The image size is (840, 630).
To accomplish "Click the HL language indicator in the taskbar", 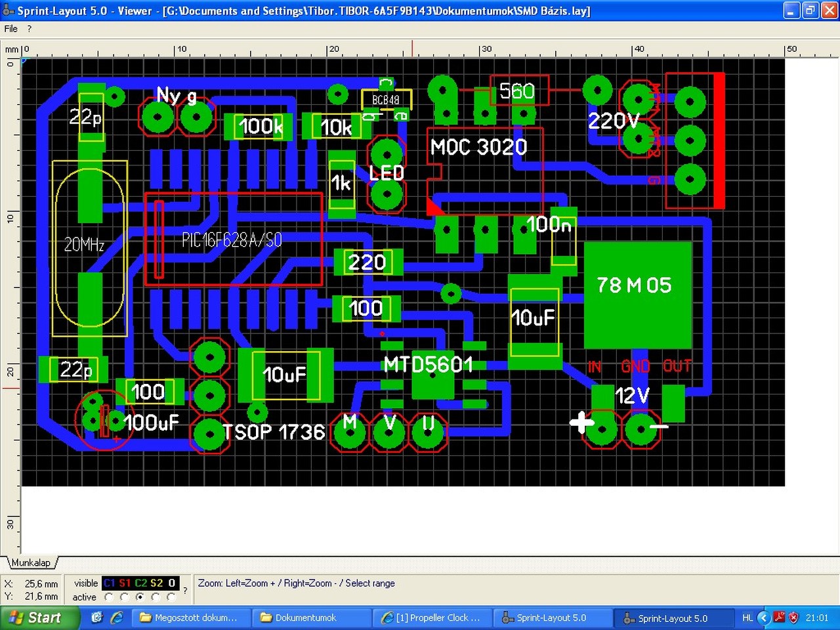I will click(x=747, y=618).
